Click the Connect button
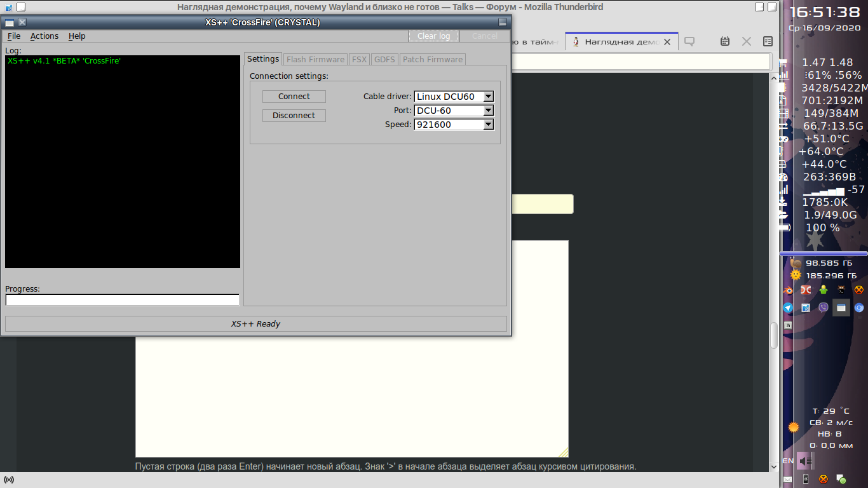This screenshot has height=488, width=868. click(x=294, y=97)
